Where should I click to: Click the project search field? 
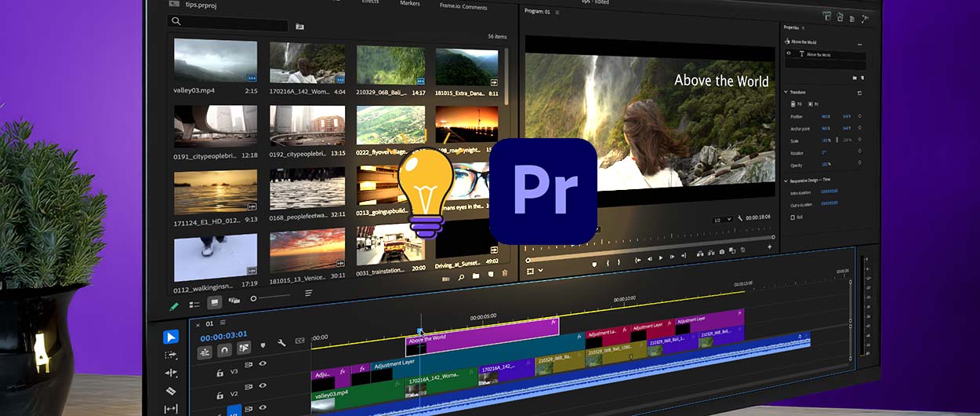pos(229,21)
